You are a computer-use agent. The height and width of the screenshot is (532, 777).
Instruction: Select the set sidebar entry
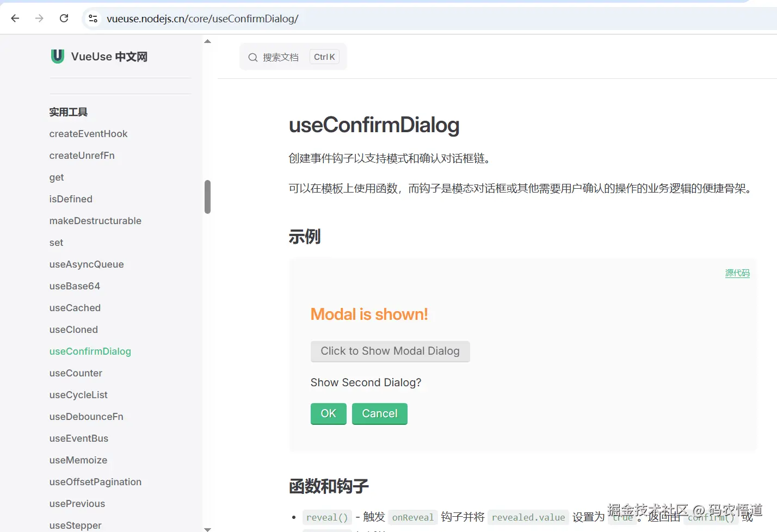56,243
